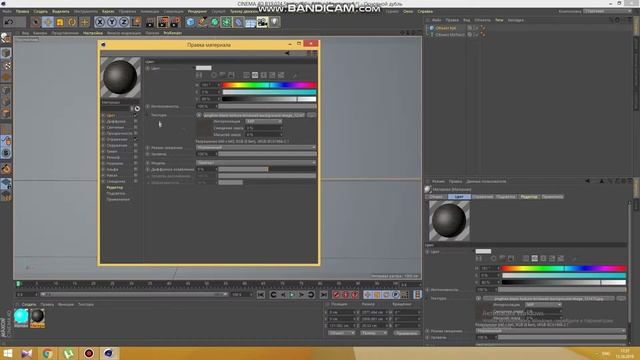Click the Autokeying red button

(x=346, y=294)
